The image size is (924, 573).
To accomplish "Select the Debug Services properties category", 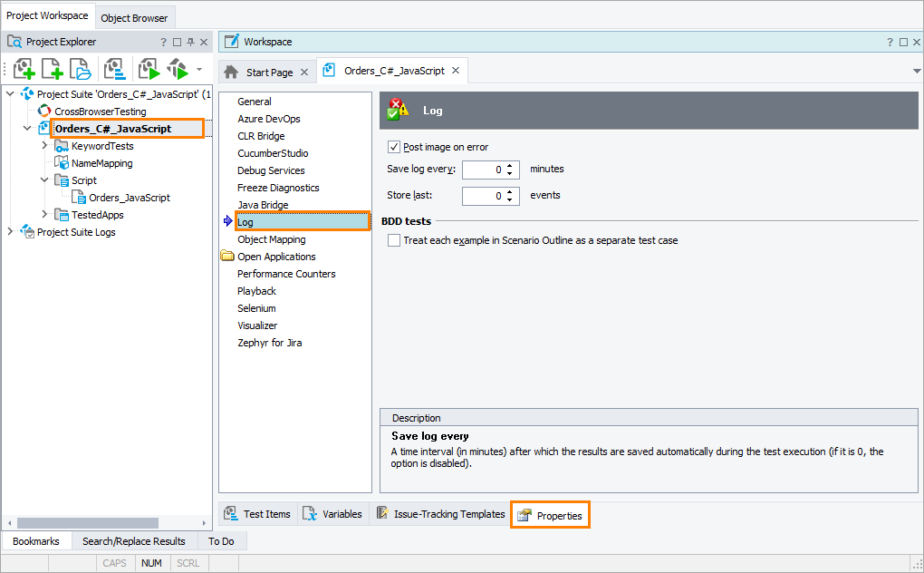I will tap(271, 170).
